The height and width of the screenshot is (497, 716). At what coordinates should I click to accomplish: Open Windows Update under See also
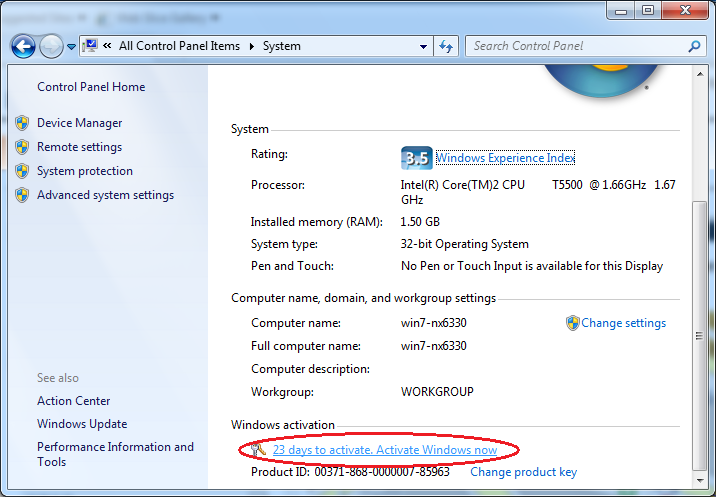(x=82, y=424)
